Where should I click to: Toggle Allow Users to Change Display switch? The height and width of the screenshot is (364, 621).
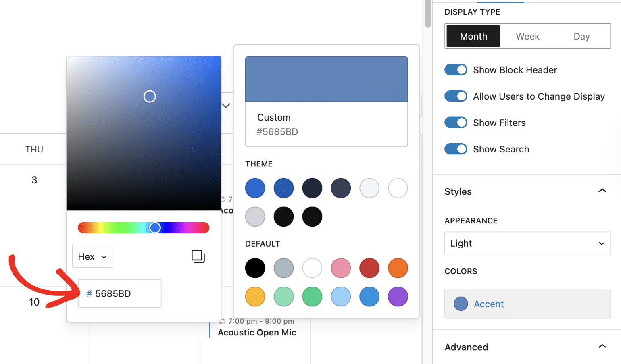point(456,96)
